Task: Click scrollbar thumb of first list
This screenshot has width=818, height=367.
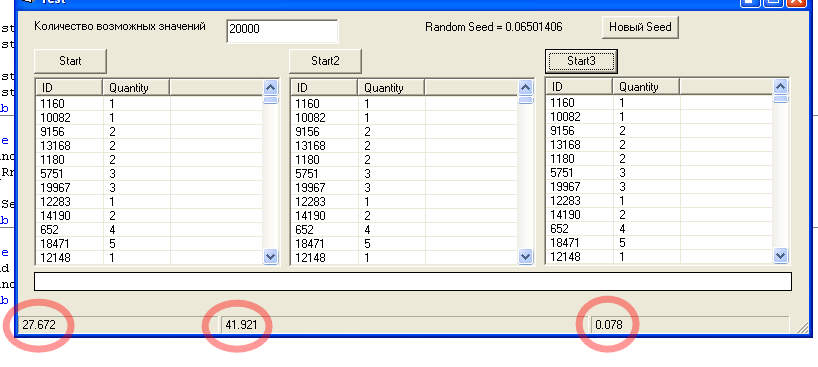Action: pos(271,100)
